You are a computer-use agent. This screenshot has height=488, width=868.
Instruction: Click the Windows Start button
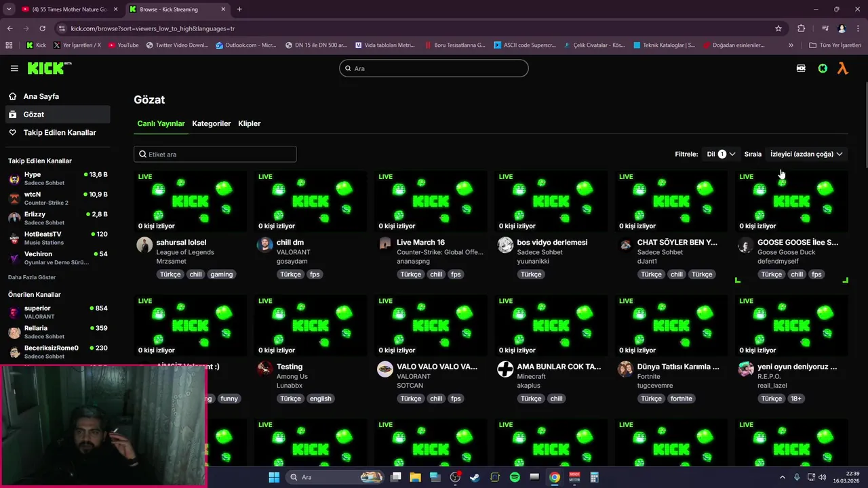[274, 477]
